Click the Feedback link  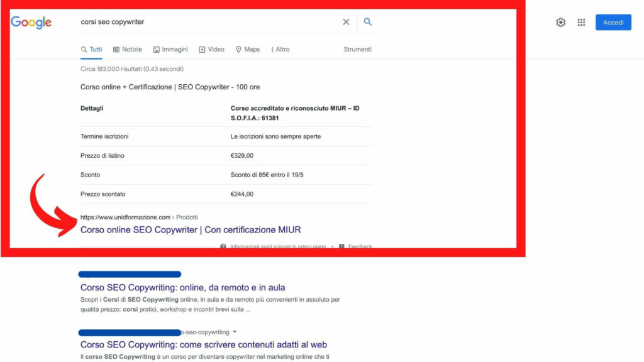pyautogui.click(x=360, y=246)
